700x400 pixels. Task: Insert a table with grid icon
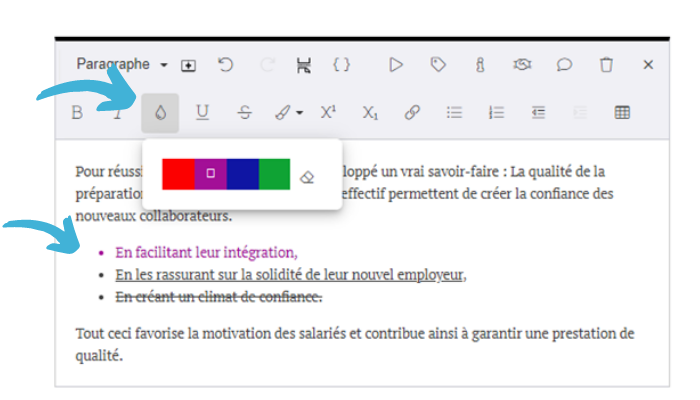coord(622,113)
